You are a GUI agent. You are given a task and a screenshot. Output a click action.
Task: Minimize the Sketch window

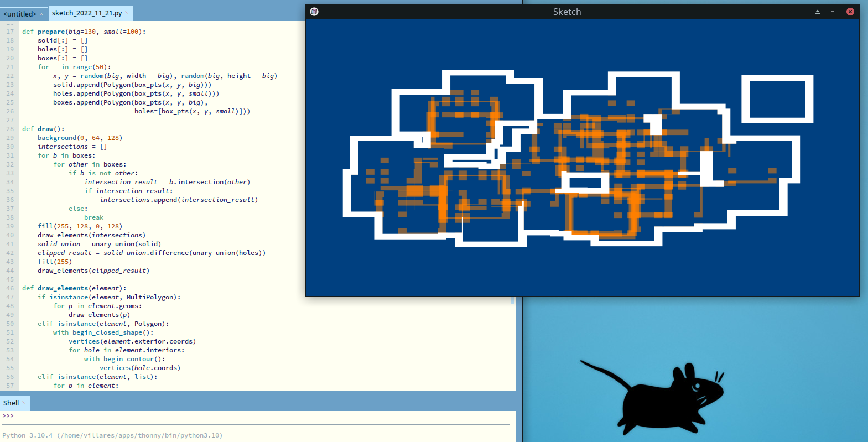(x=833, y=12)
